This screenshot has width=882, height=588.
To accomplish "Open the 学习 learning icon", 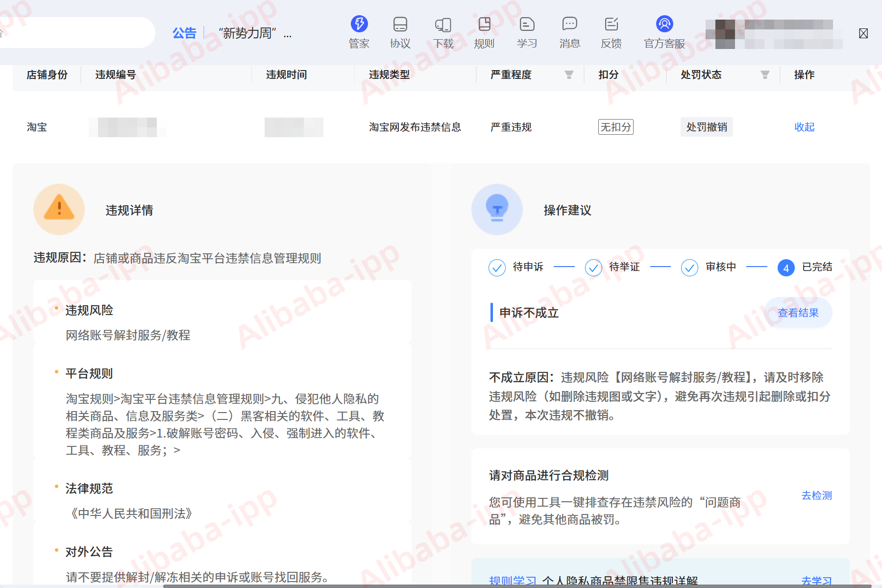I will pos(527,32).
